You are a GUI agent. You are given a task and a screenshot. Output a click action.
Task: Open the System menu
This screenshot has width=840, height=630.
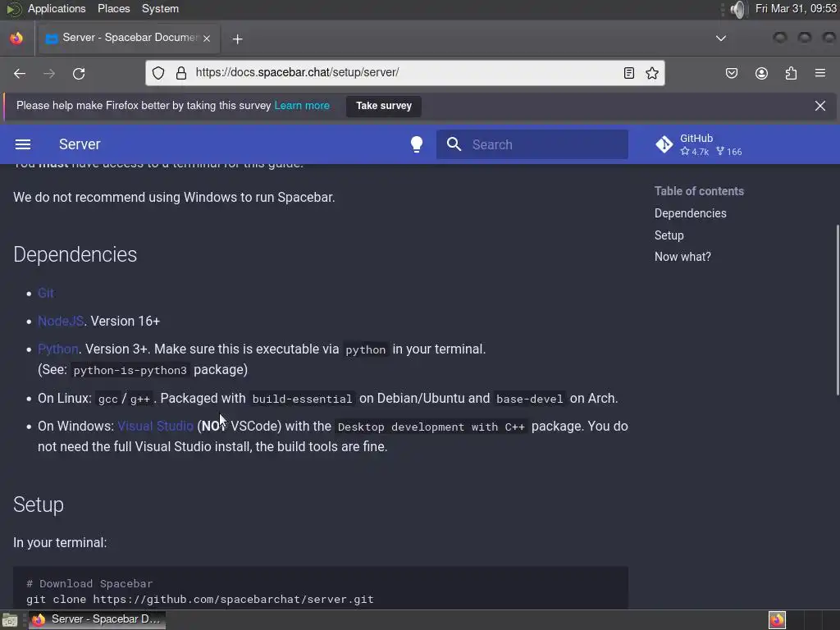(x=160, y=8)
